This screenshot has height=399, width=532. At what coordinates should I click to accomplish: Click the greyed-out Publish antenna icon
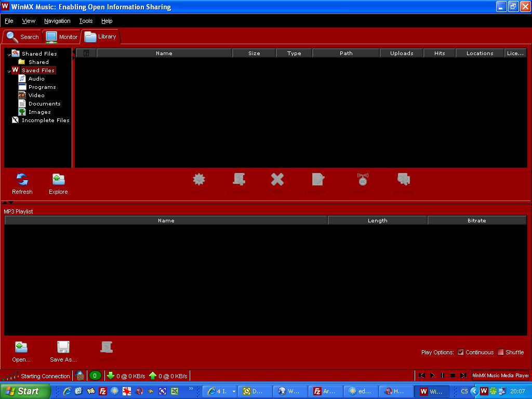click(363, 179)
